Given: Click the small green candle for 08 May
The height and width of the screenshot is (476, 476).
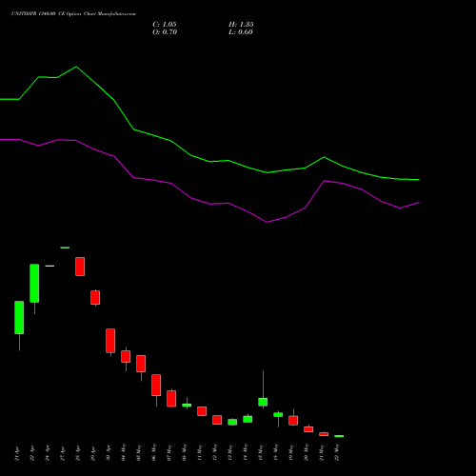Looking at the screenshot, I should click(187, 406).
